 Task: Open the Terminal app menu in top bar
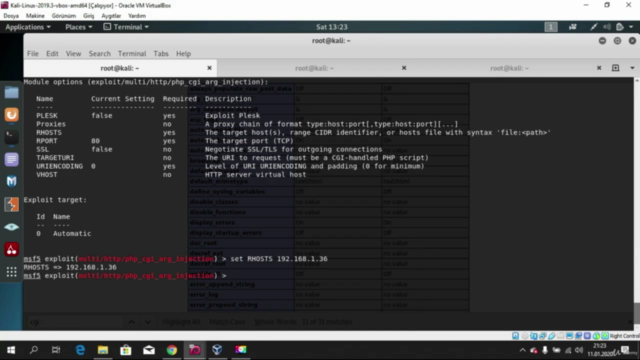click(x=126, y=27)
